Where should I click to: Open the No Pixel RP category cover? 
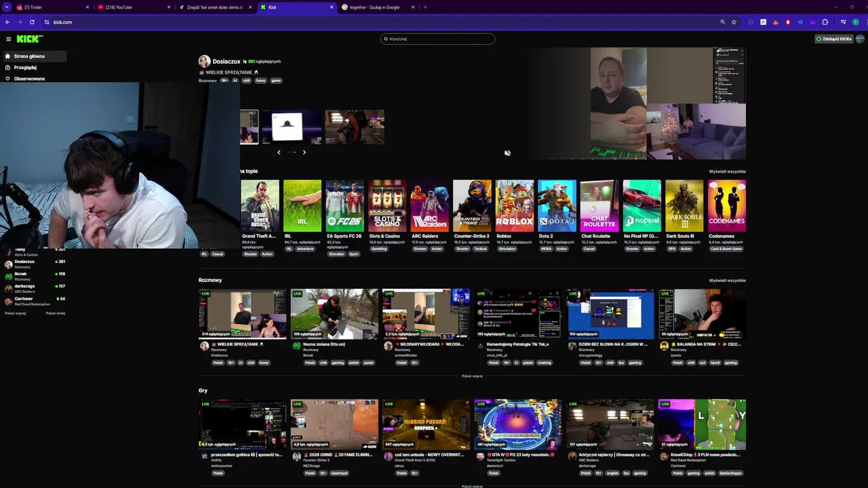click(x=642, y=206)
